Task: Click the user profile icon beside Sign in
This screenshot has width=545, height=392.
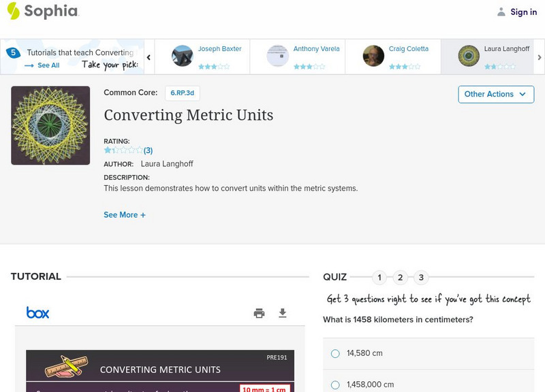Action: pyautogui.click(x=501, y=12)
